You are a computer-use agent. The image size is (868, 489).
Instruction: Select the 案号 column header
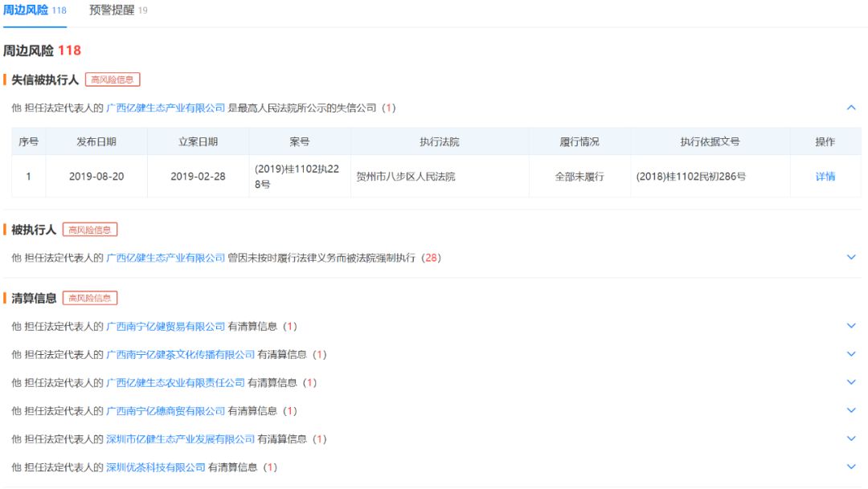point(300,141)
